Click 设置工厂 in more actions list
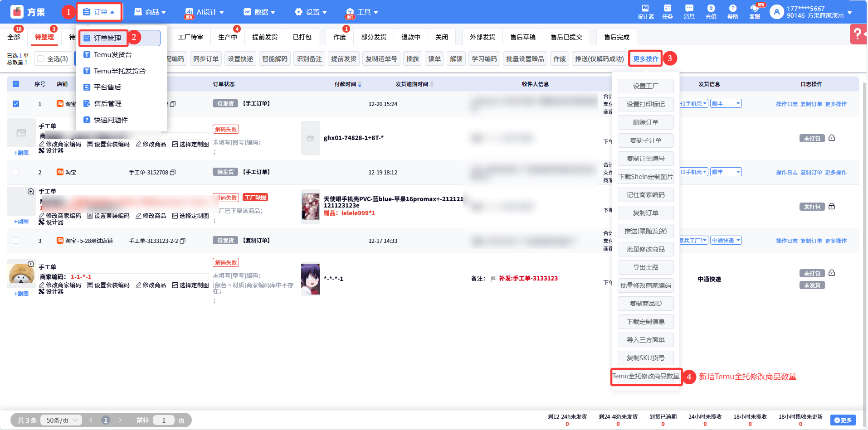 (x=646, y=86)
